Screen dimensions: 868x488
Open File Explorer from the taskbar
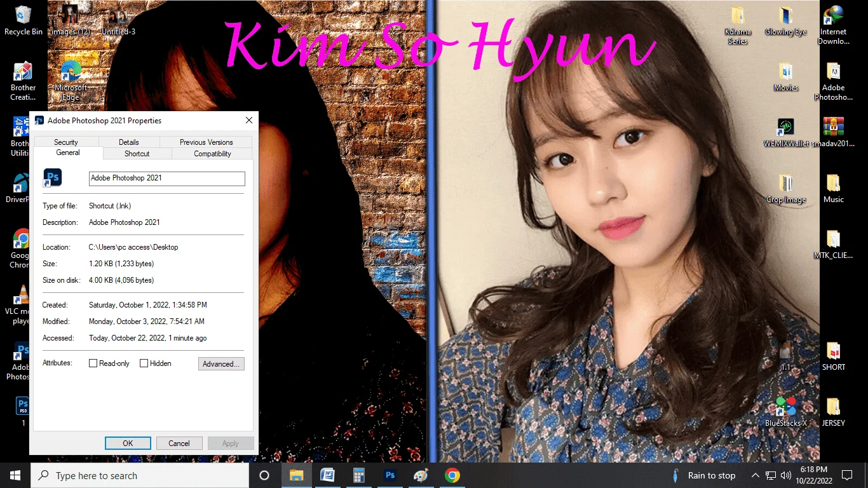[297, 475]
